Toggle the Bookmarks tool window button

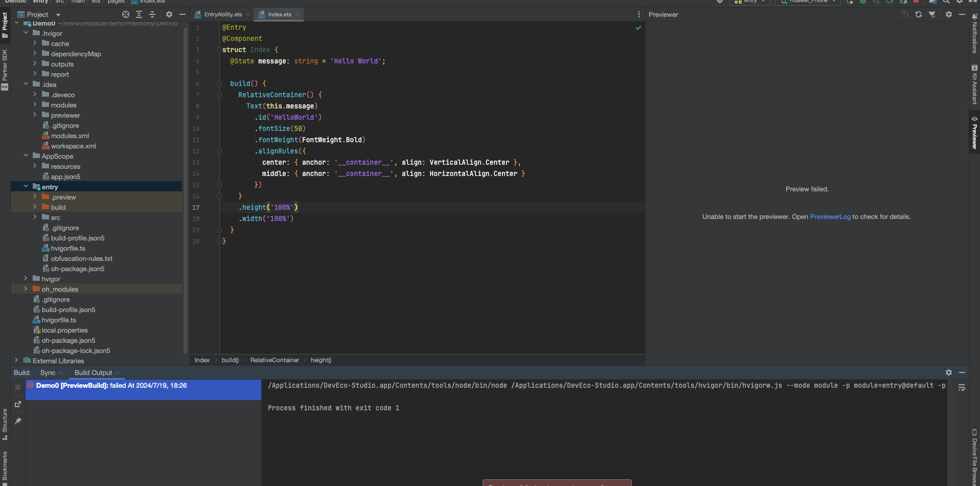pyautogui.click(x=5, y=468)
